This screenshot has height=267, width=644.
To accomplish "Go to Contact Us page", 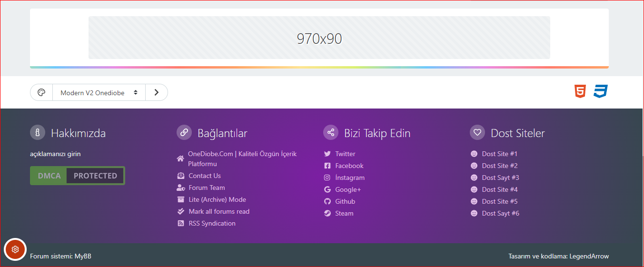I will [x=205, y=176].
